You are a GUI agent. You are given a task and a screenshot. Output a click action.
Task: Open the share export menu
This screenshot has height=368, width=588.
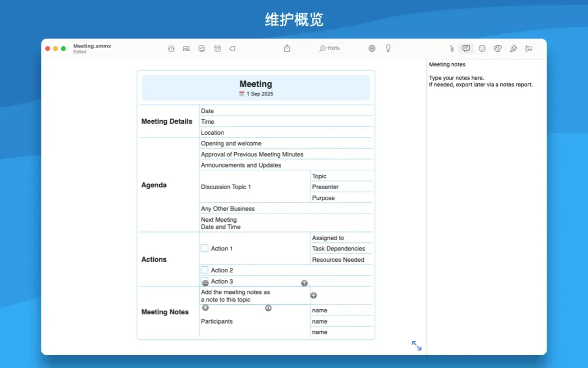tap(287, 48)
